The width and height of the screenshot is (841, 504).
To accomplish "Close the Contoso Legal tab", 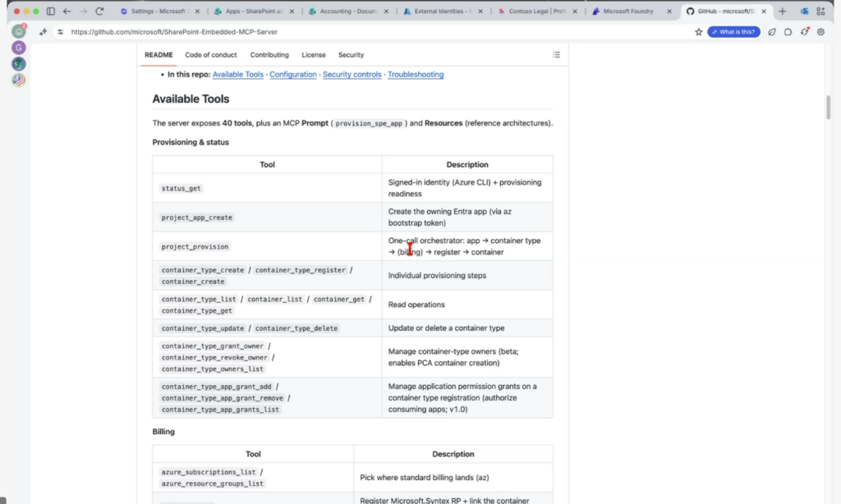I will click(574, 11).
